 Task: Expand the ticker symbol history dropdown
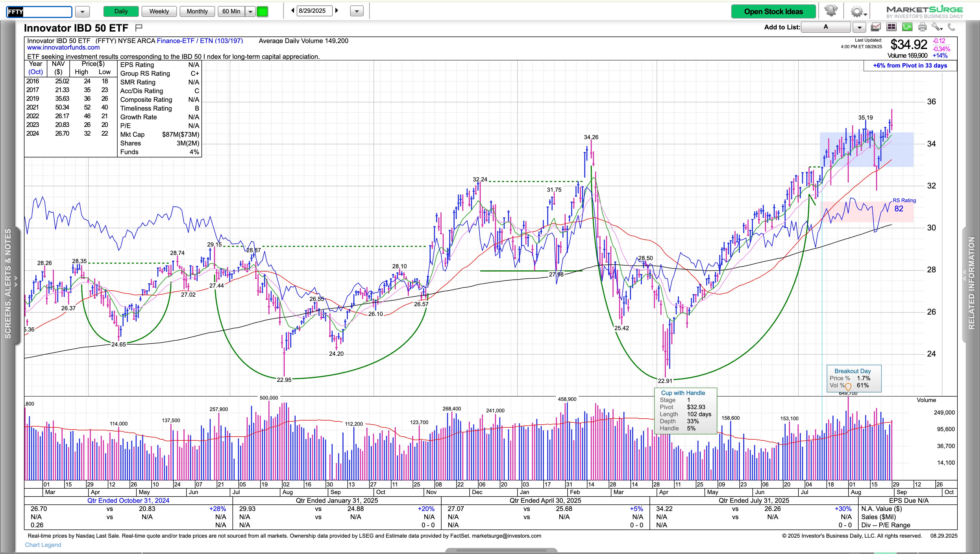click(82, 12)
